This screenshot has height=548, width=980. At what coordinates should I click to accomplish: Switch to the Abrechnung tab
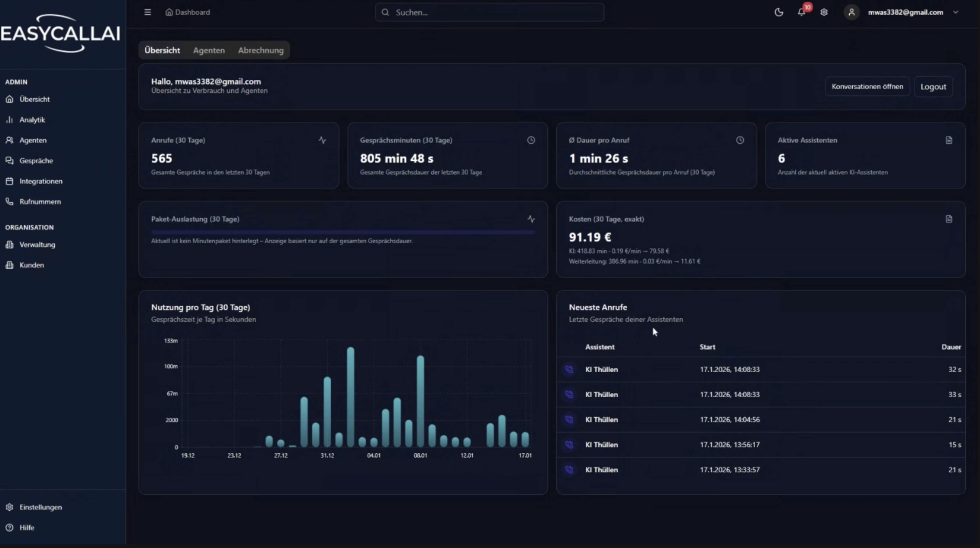261,50
